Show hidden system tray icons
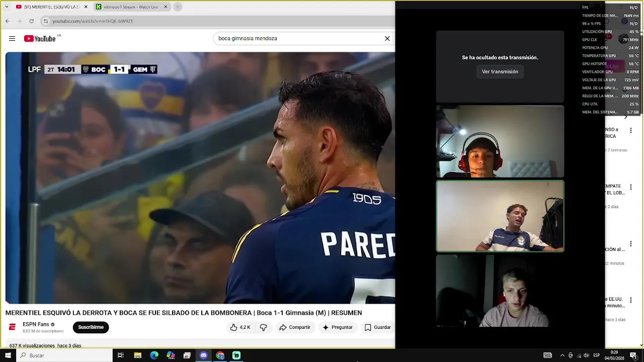The width and height of the screenshot is (644, 362). point(562,355)
